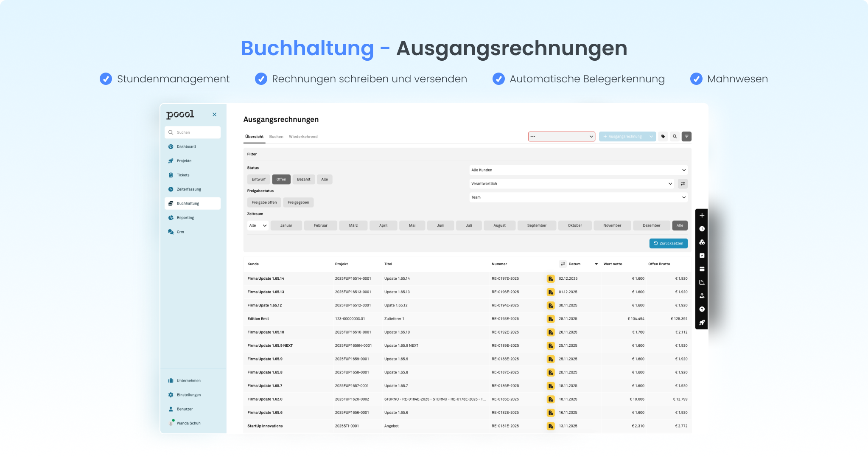Viewport: 868px width, 458px height.
Task: Select Buchhaltung in the sidebar
Action: tap(193, 203)
